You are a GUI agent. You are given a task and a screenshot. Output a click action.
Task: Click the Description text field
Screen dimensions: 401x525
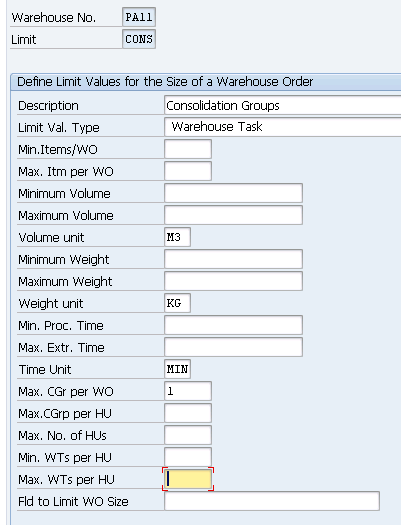(283, 105)
